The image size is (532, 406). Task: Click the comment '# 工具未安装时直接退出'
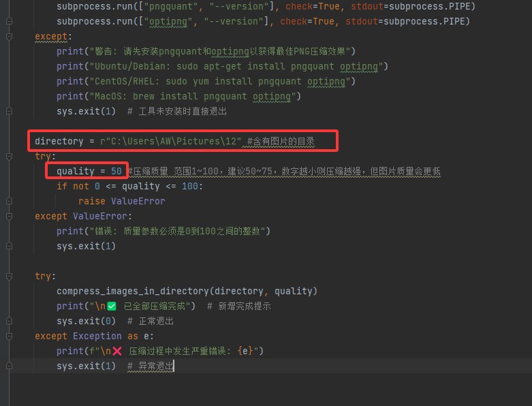(177, 111)
